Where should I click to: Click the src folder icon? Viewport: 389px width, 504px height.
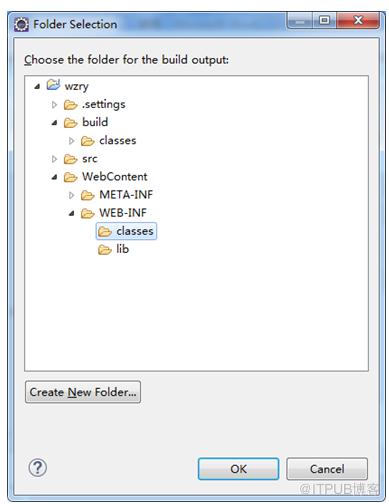70,159
